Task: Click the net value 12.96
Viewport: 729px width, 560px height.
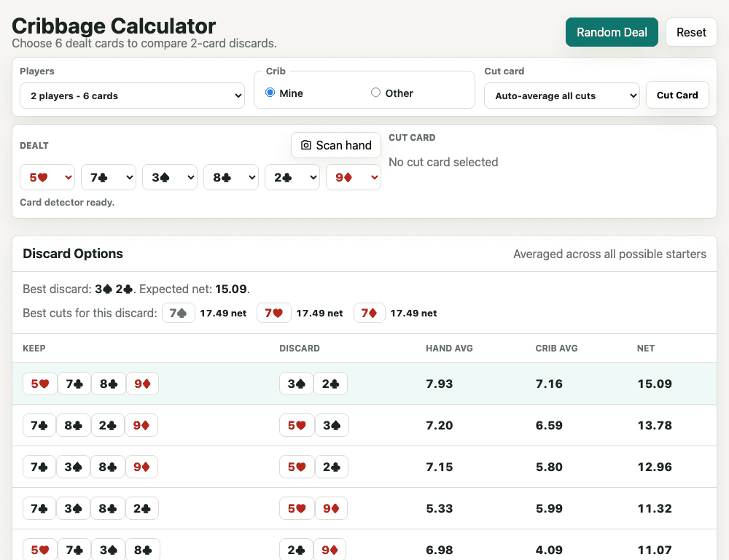Action: [655, 467]
